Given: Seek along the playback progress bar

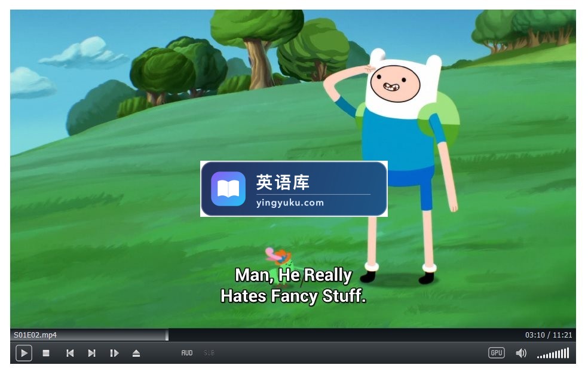Looking at the screenshot, I should [x=293, y=335].
